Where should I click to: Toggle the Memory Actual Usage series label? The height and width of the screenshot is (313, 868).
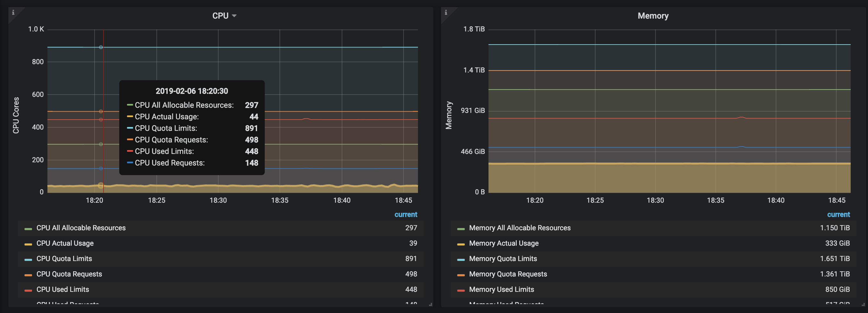[504, 243]
